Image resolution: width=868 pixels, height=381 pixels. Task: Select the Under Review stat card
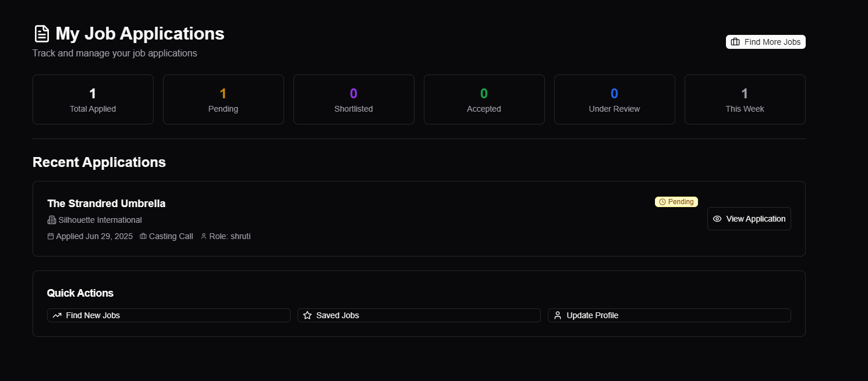point(615,99)
